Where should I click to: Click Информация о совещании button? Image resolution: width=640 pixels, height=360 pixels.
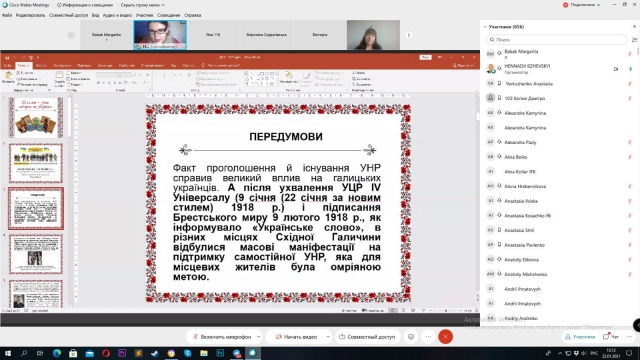pyautogui.click(x=85, y=5)
